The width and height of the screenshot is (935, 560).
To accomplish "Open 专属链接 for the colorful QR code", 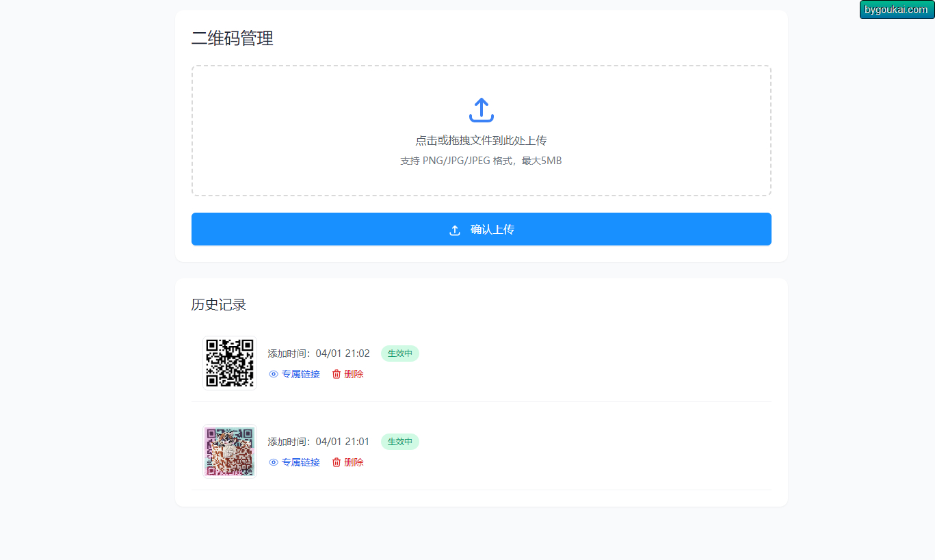I will pos(300,462).
